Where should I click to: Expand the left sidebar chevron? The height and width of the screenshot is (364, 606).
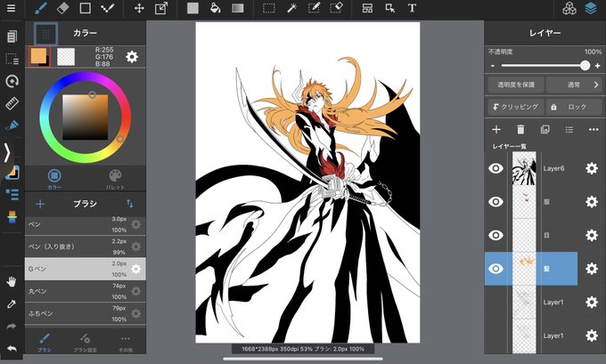[x=6, y=153]
